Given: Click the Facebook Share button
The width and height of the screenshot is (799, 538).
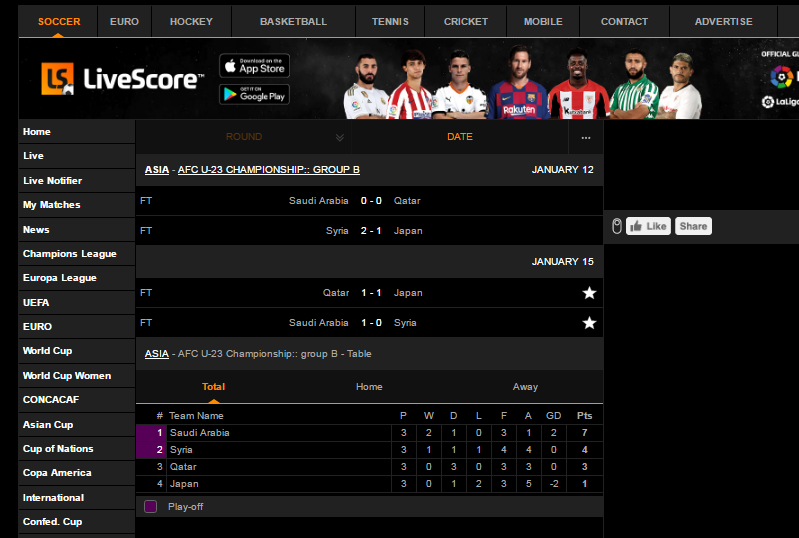Looking at the screenshot, I should tap(693, 226).
